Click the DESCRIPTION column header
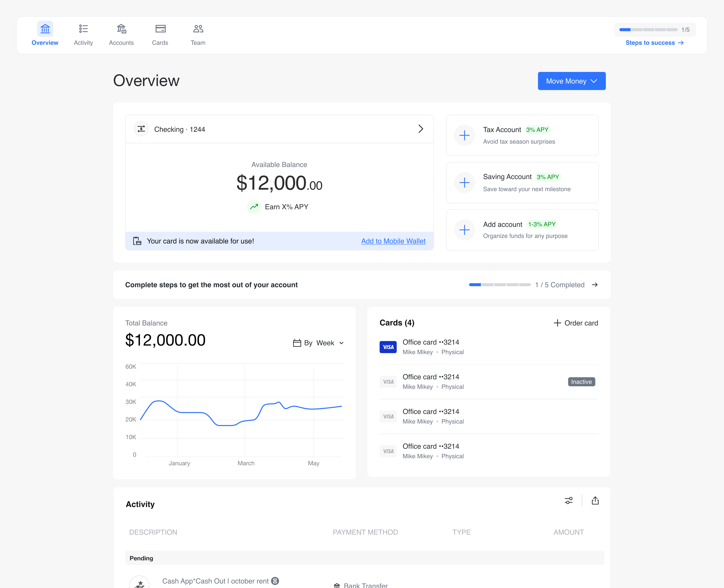This screenshot has height=588, width=724. [x=153, y=532]
